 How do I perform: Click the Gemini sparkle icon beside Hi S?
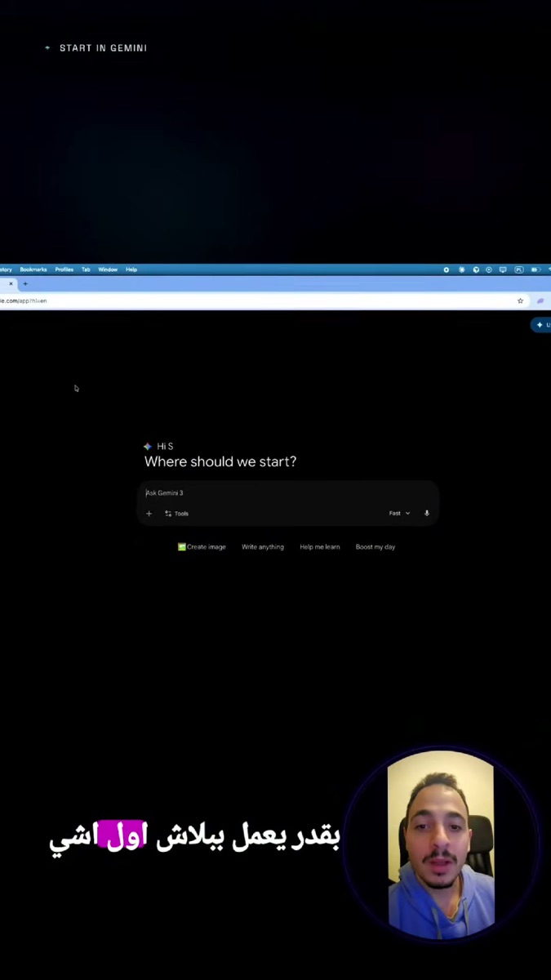tap(148, 447)
